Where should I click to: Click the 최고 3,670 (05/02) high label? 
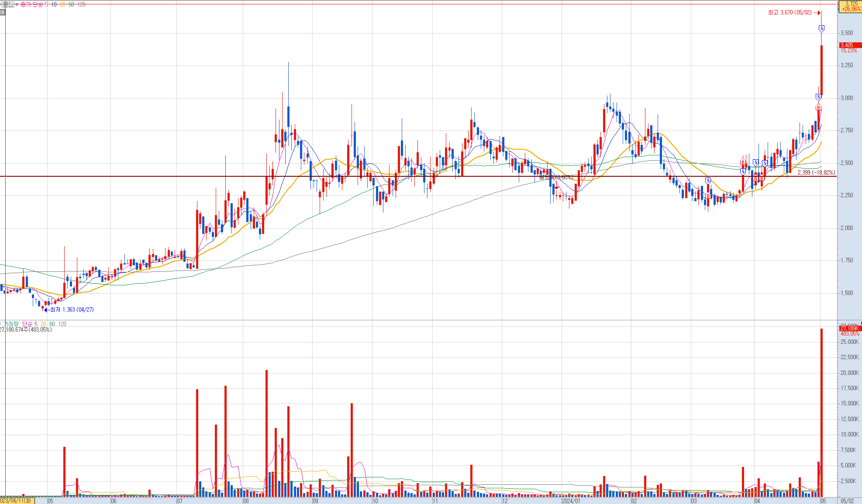(790, 13)
